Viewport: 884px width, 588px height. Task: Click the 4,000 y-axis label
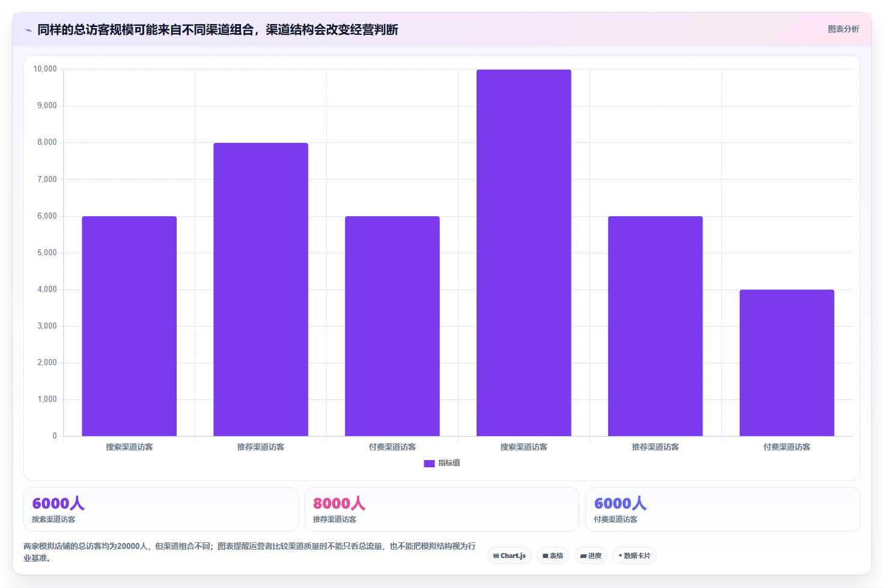coord(47,289)
